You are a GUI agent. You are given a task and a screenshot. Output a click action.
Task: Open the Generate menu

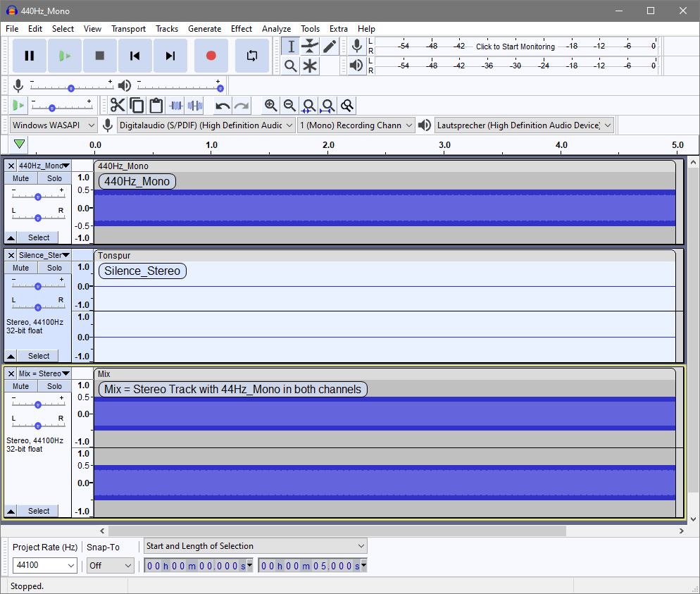pyautogui.click(x=204, y=29)
